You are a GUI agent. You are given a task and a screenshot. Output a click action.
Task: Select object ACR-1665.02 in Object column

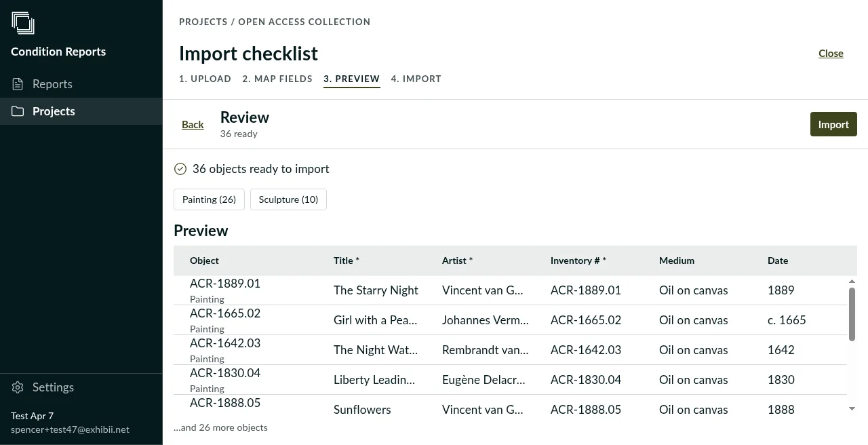tap(225, 313)
